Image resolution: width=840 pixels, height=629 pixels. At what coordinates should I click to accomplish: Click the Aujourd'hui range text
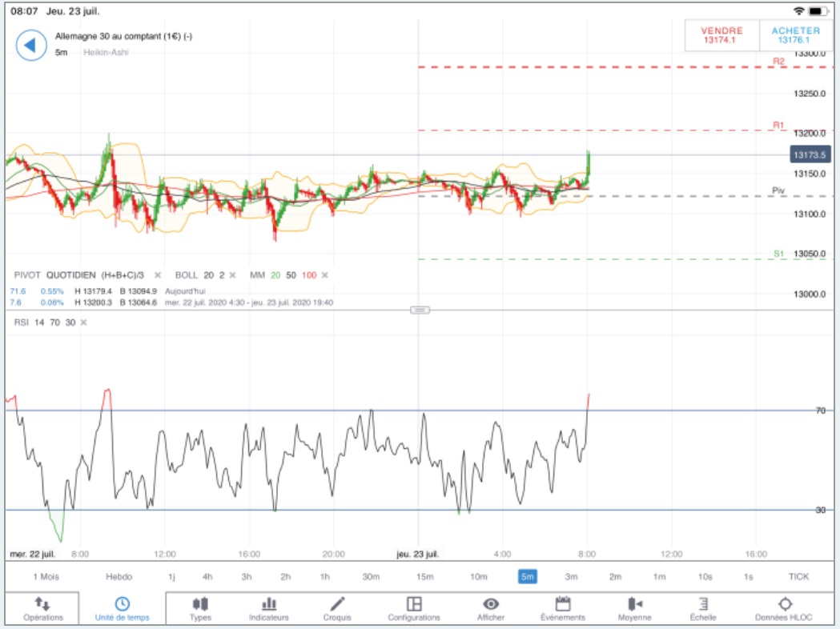[185, 291]
